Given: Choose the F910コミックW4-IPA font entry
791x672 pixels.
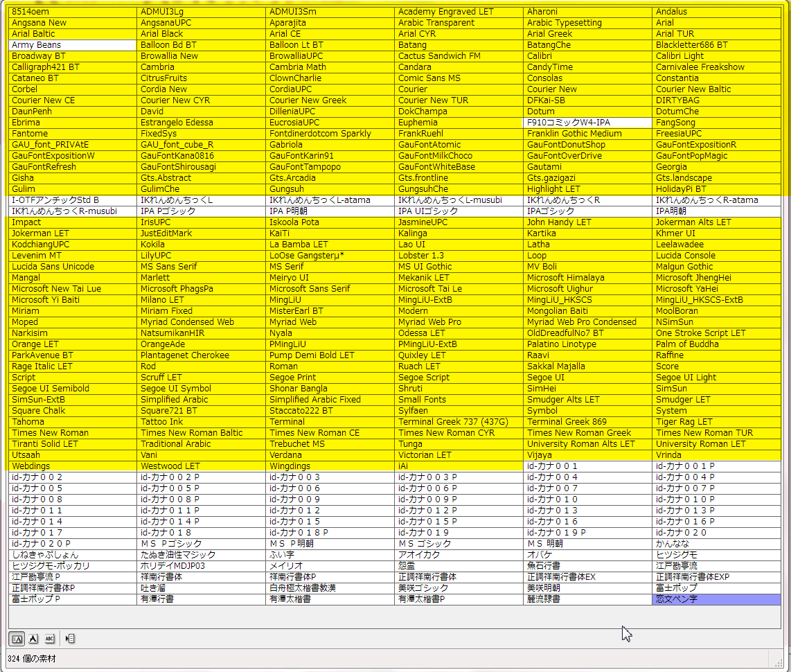Looking at the screenshot, I should [587, 123].
